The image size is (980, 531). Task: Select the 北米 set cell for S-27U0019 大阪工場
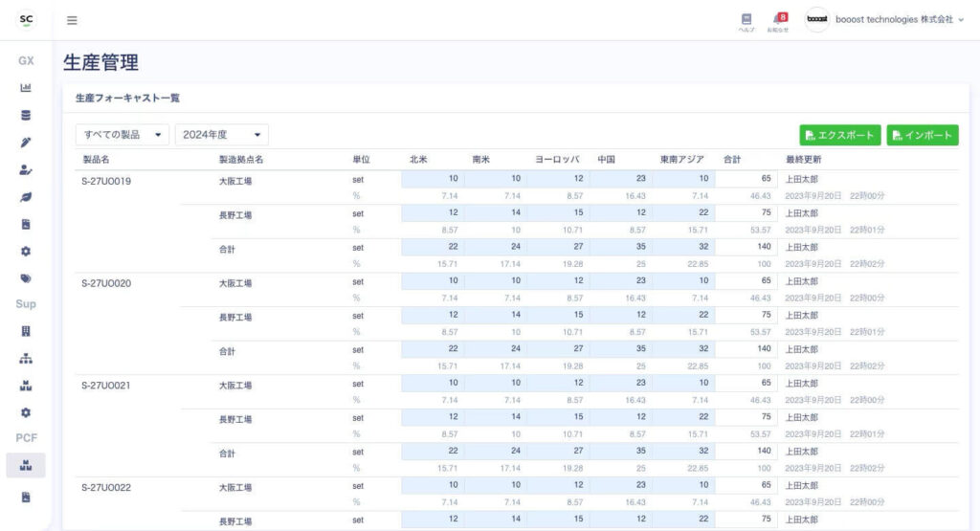tap(433, 179)
